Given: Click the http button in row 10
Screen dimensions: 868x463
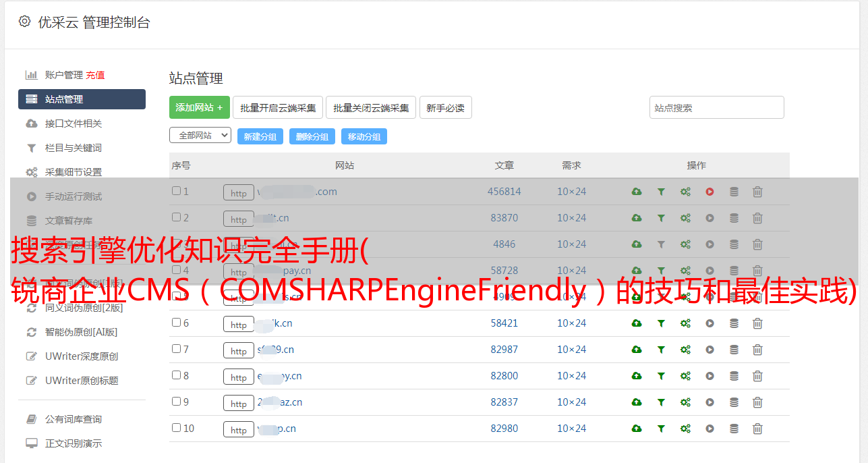Looking at the screenshot, I should (239, 429).
